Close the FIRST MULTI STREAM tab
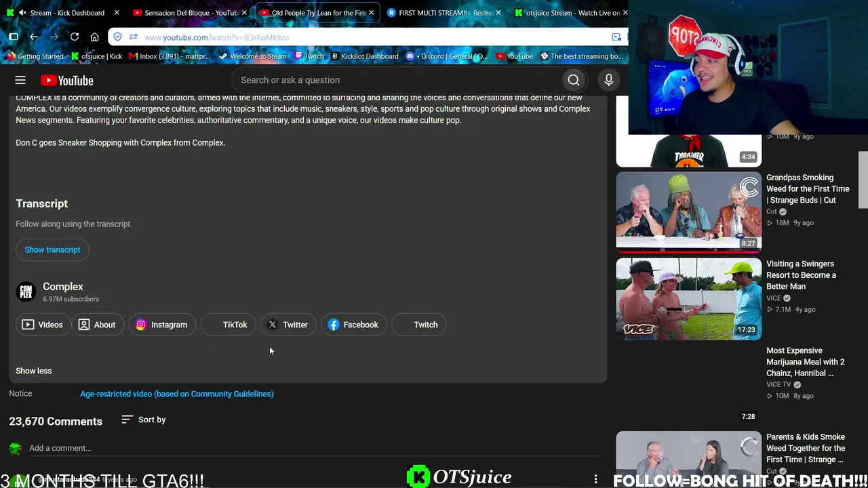 coord(498,12)
